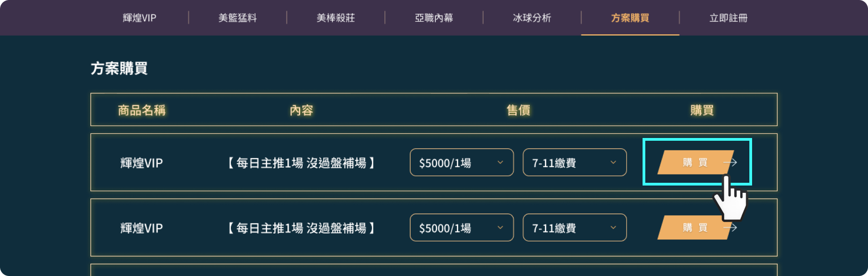Click the chevron in first row price selector
This screenshot has width=868, height=276.
click(500, 163)
